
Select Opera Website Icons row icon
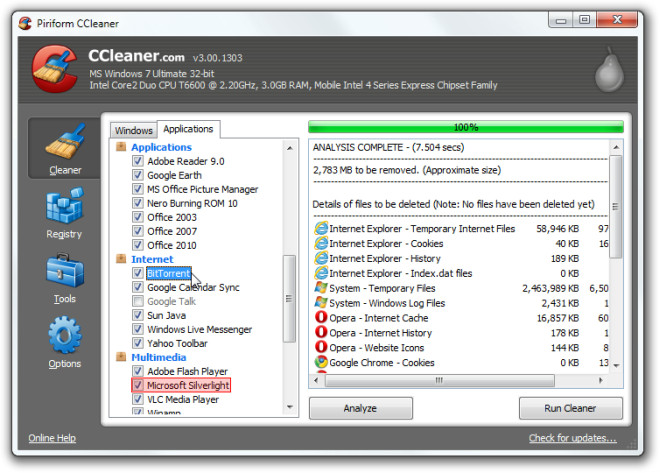tap(321, 347)
